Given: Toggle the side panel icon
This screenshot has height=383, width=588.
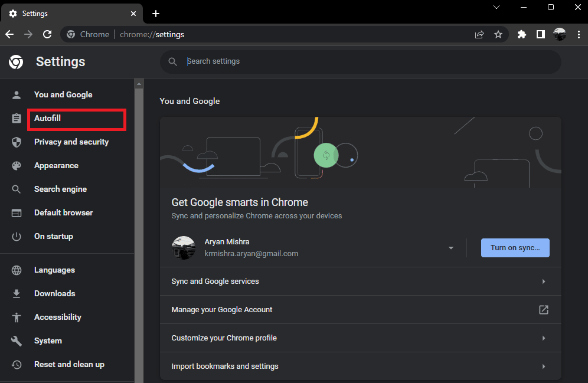Looking at the screenshot, I should (540, 34).
